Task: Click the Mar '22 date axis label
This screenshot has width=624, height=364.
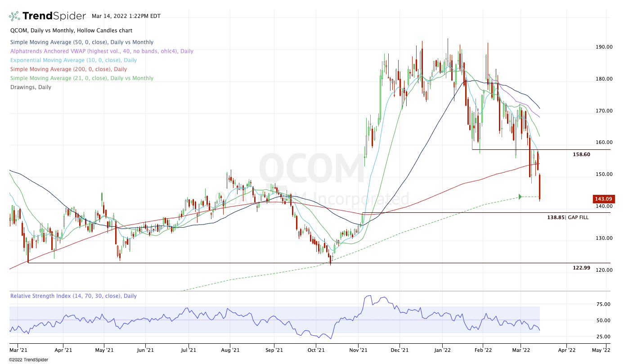Action: [521, 349]
